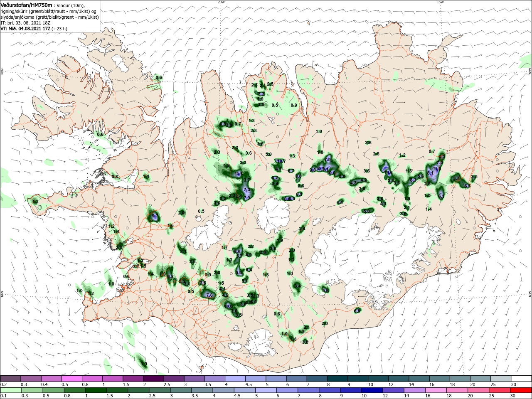Click the deep navy blue swatch labeled 10 in lower legend

pyautogui.click(x=372, y=390)
